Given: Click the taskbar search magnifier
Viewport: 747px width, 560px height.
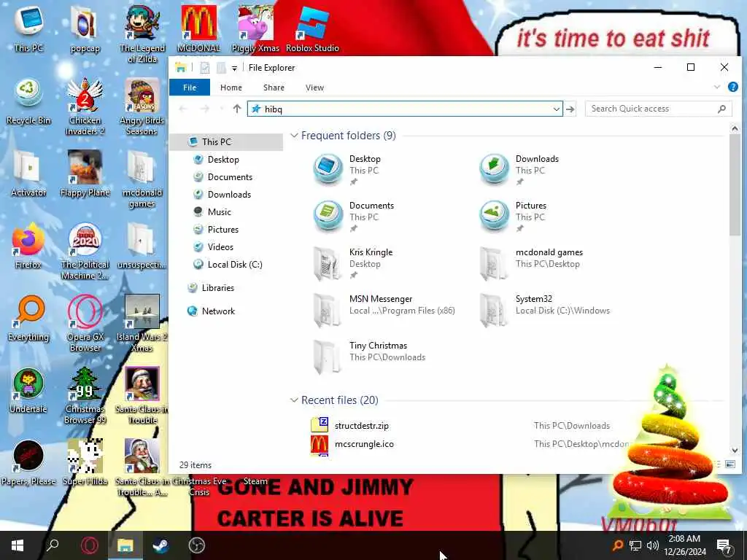Looking at the screenshot, I should (x=53, y=545).
